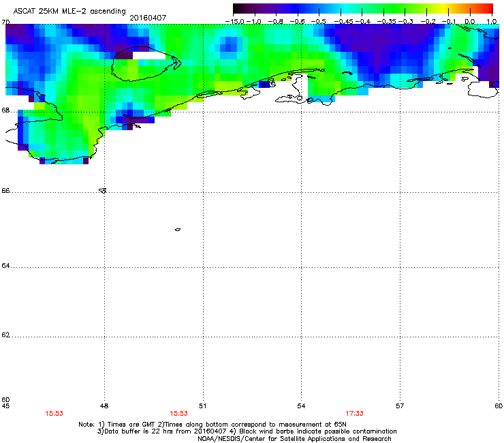This screenshot has width=504, height=443.
Task: Click the small island outline near 65N 50E
Action: pyautogui.click(x=178, y=230)
